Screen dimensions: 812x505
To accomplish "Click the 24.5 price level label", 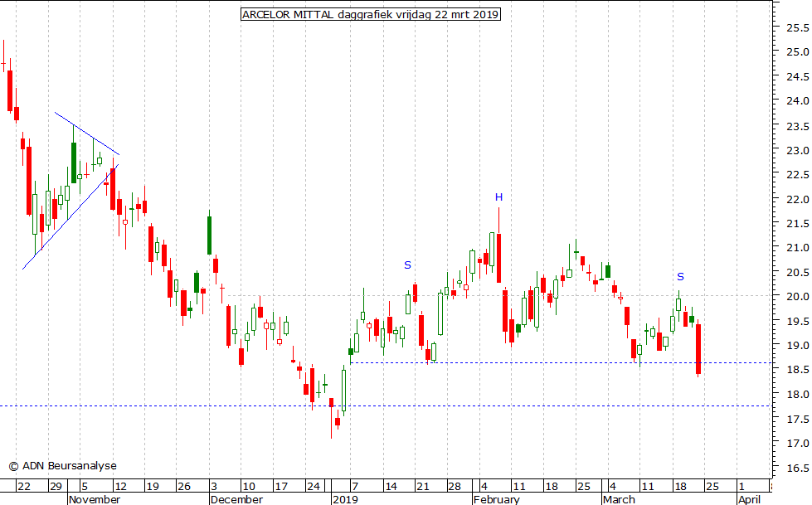I will pyautogui.click(x=798, y=76).
